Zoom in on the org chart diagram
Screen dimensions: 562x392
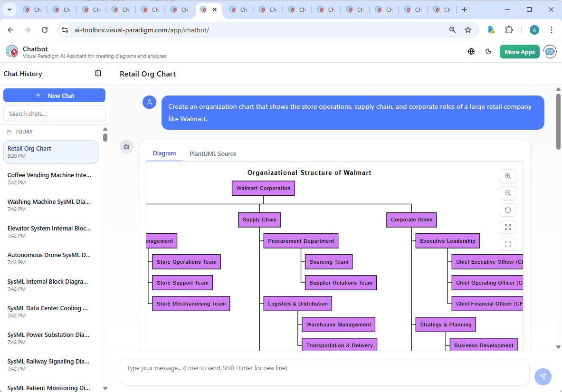click(508, 176)
